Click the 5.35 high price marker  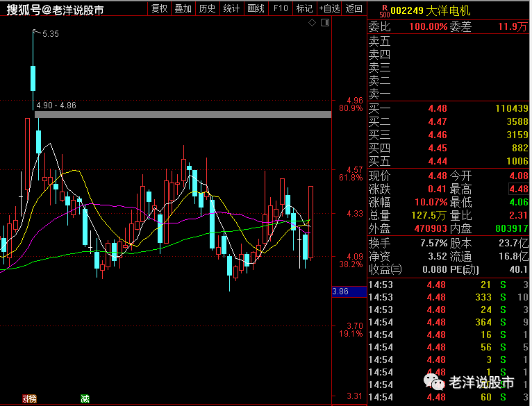coord(50,34)
